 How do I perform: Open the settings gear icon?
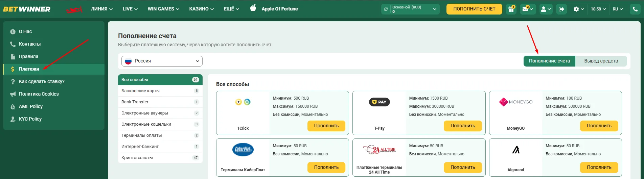point(579,9)
